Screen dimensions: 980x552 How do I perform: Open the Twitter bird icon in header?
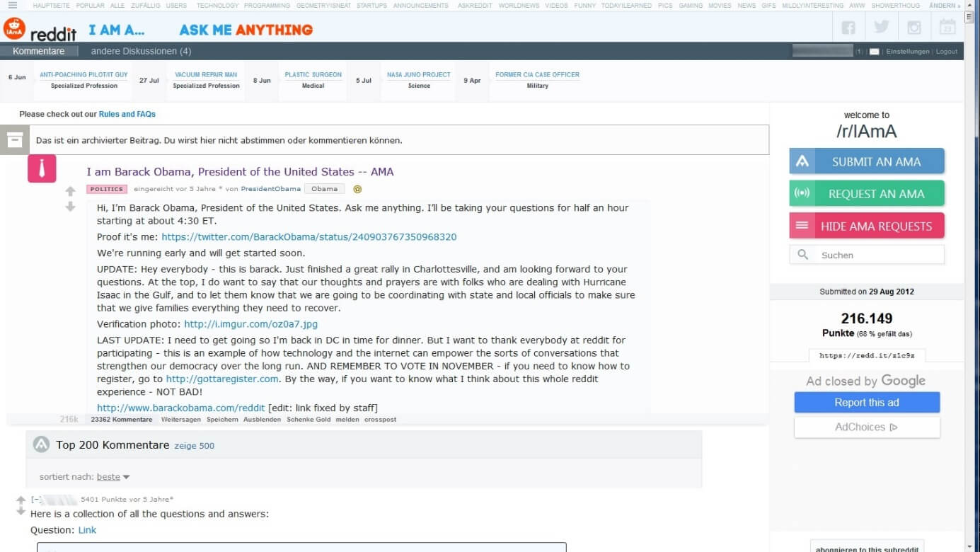pos(881,27)
